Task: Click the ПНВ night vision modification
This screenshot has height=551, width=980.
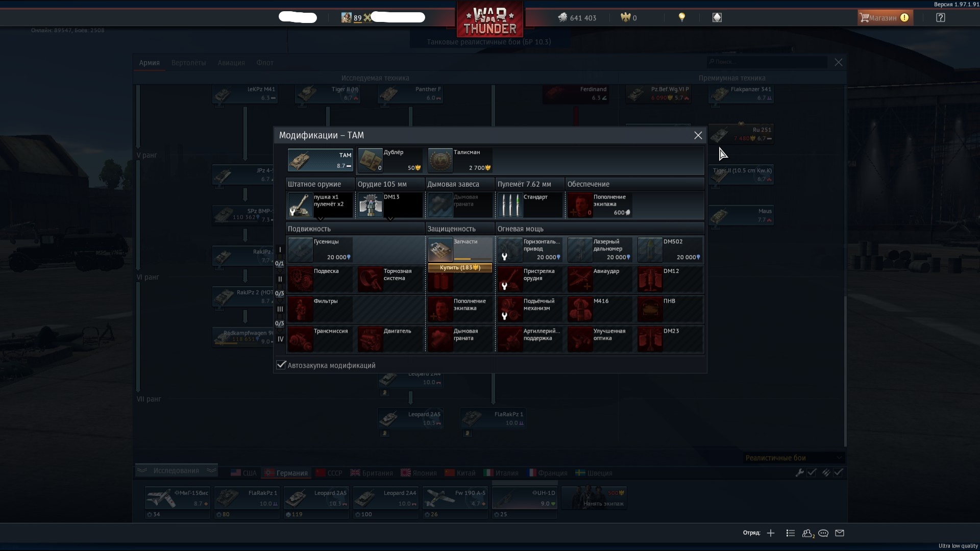Action: tap(669, 309)
